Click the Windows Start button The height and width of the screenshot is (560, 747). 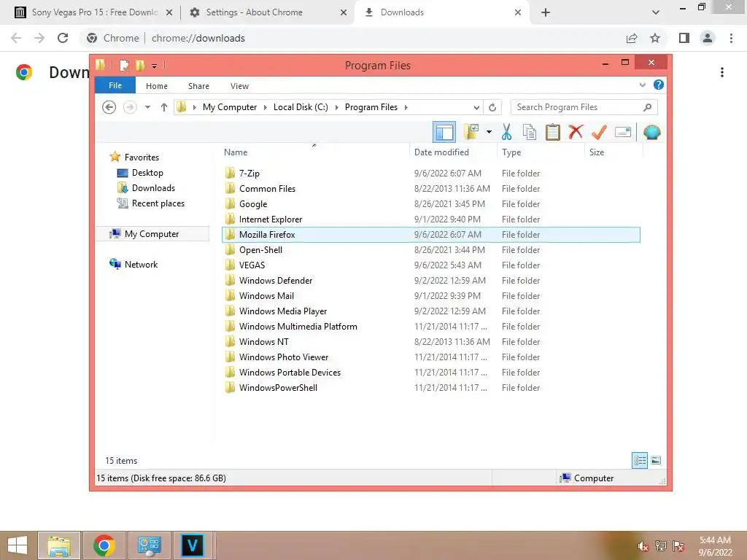click(x=18, y=545)
